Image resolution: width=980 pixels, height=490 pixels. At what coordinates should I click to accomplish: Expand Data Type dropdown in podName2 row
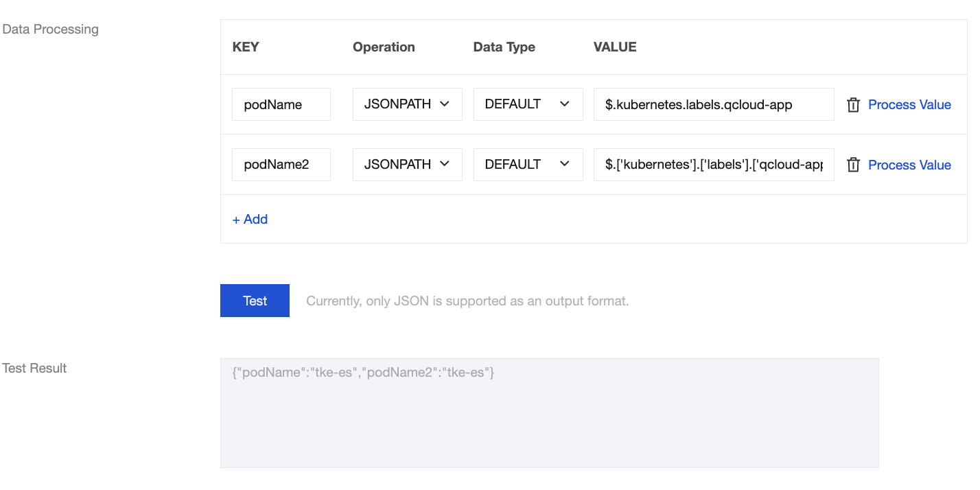(x=528, y=165)
